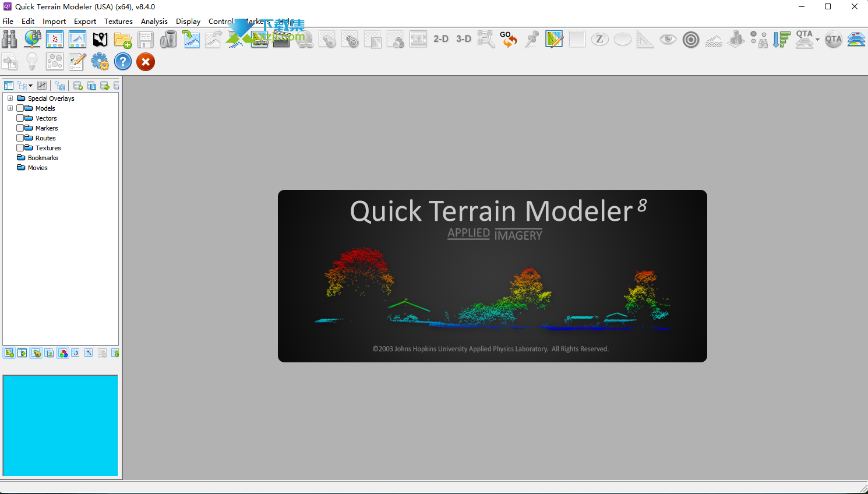This screenshot has height=494, width=868.
Task: Click the ellipse selection tool icon
Action: pos(622,39)
